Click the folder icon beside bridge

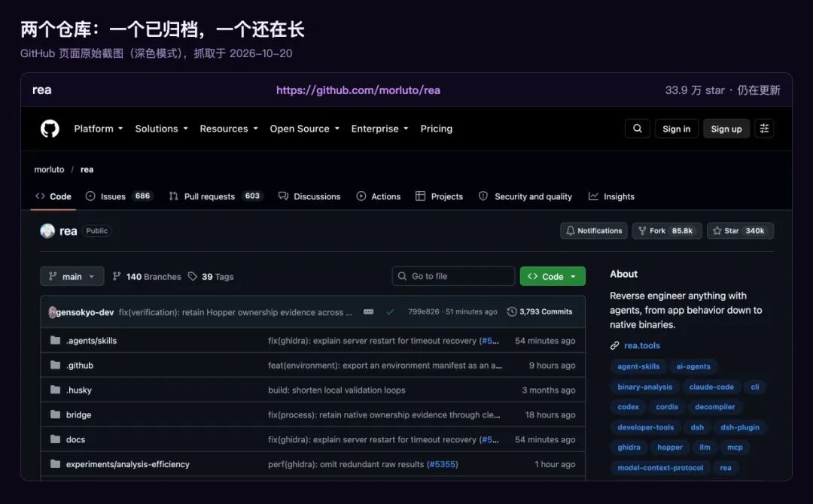55,414
